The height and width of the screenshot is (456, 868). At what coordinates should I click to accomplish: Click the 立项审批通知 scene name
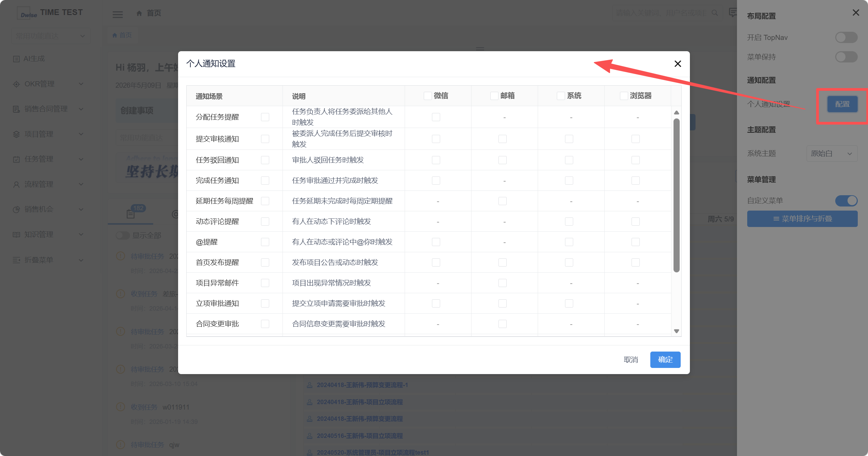tap(217, 303)
